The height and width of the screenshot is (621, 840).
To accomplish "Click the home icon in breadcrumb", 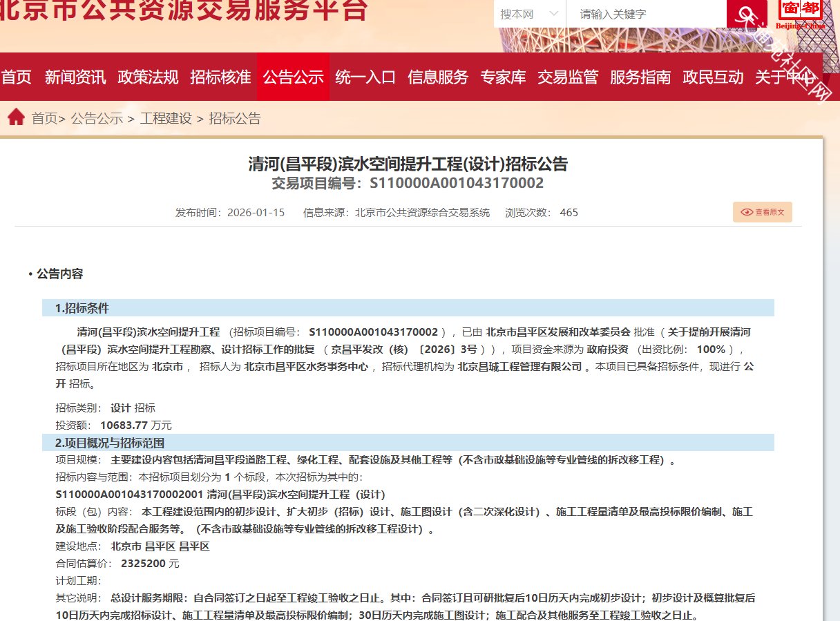I will [x=16, y=117].
